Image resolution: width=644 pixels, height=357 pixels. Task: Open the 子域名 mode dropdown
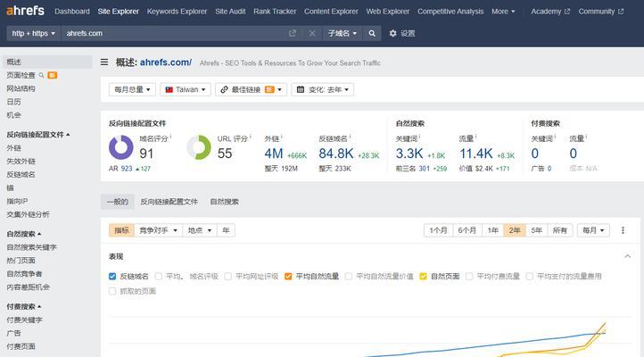[343, 33]
